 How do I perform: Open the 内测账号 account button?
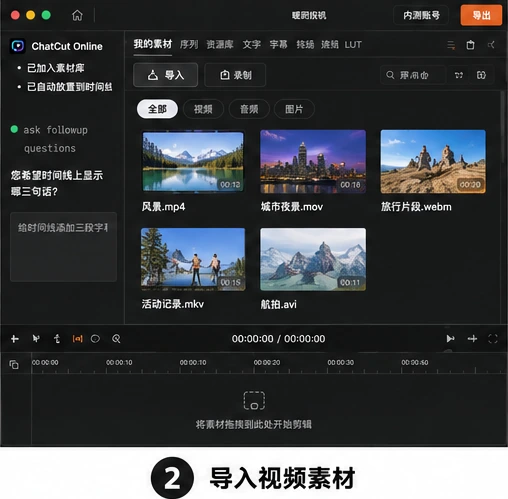pos(421,15)
